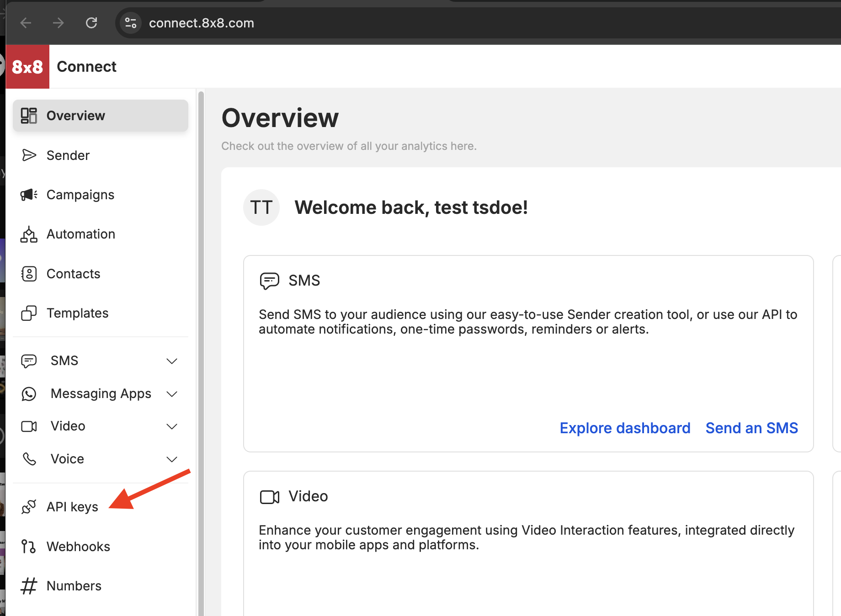Click the TT user avatar
Screen dimensions: 841x616
point(261,207)
